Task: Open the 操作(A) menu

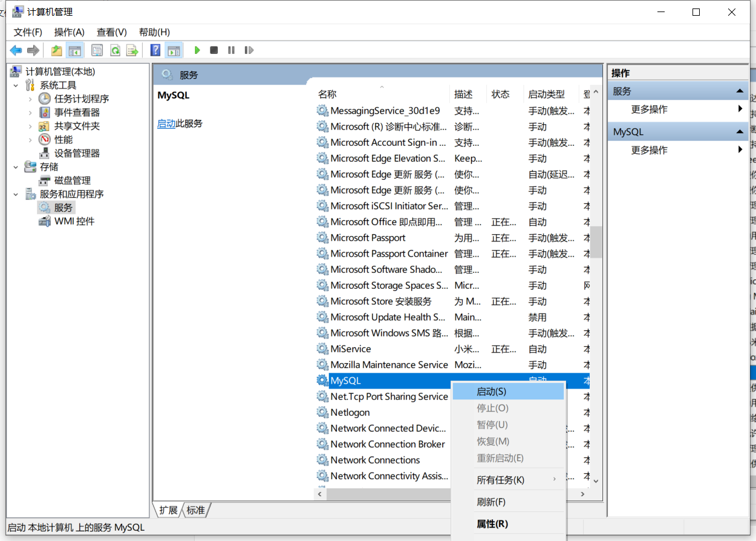Action: pos(70,32)
